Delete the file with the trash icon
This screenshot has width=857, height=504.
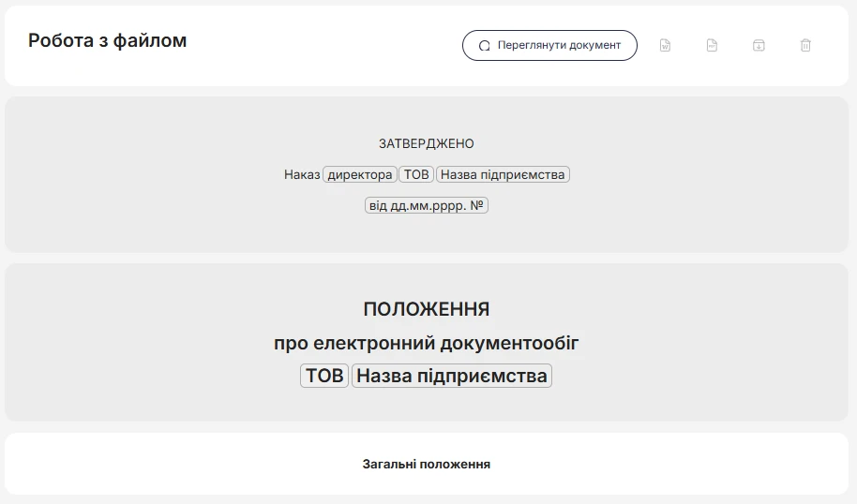(805, 45)
